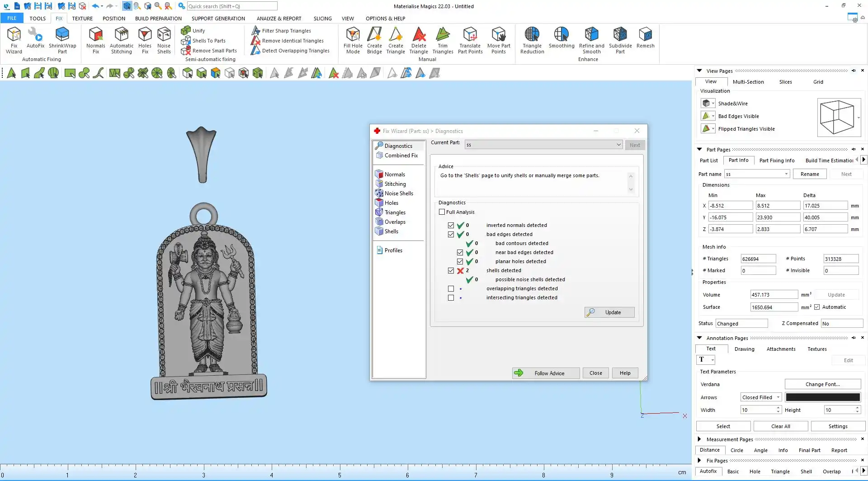The height and width of the screenshot is (481, 868).
Task: Enable the Full Analysis checkbox
Action: point(442,212)
